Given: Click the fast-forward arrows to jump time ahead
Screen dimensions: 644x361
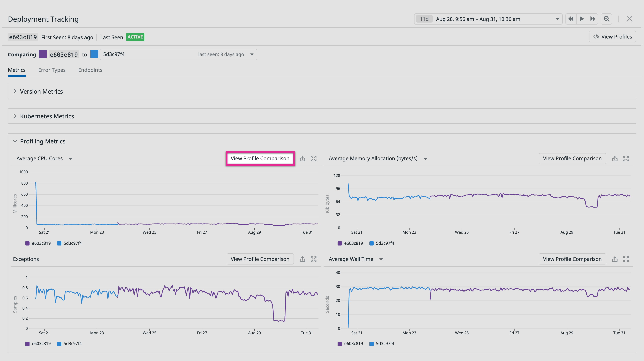Looking at the screenshot, I should point(592,19).
